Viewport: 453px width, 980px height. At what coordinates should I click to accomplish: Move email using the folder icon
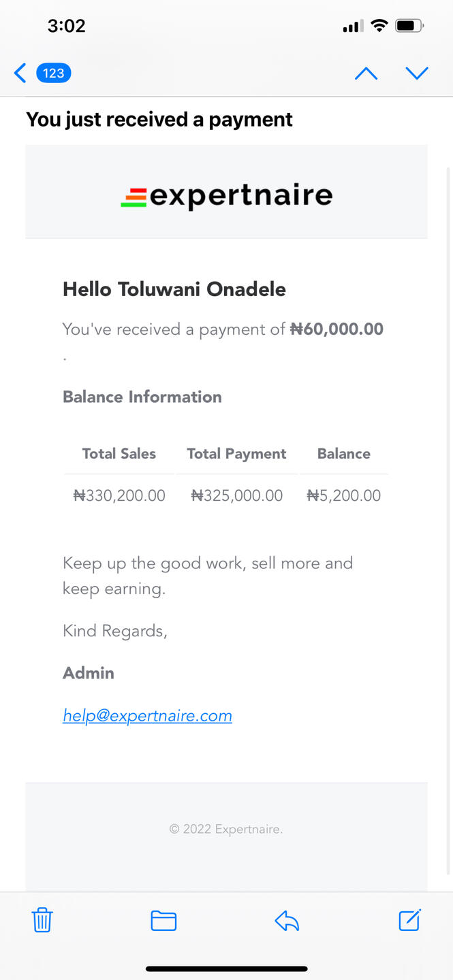pos(163,921)
